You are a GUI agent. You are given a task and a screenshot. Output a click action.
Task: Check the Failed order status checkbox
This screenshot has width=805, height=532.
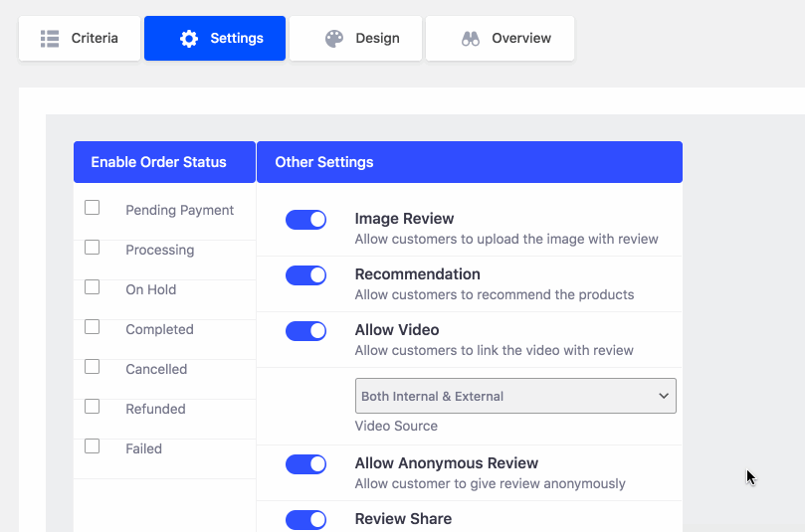[92, 446]
